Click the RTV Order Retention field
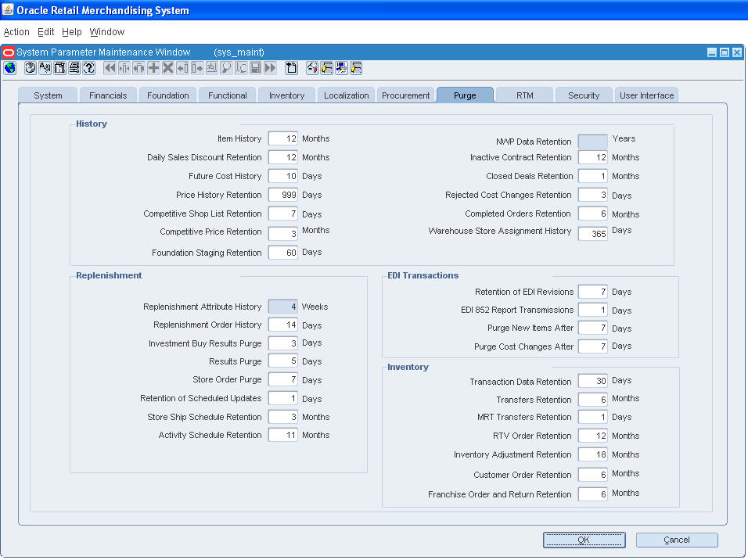 (593, 436)
